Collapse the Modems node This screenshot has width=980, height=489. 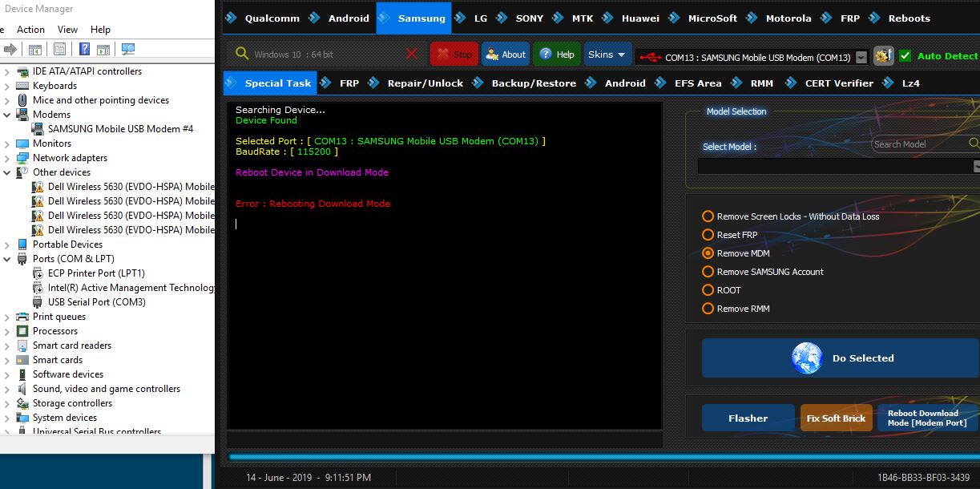[x=7, y=115]
